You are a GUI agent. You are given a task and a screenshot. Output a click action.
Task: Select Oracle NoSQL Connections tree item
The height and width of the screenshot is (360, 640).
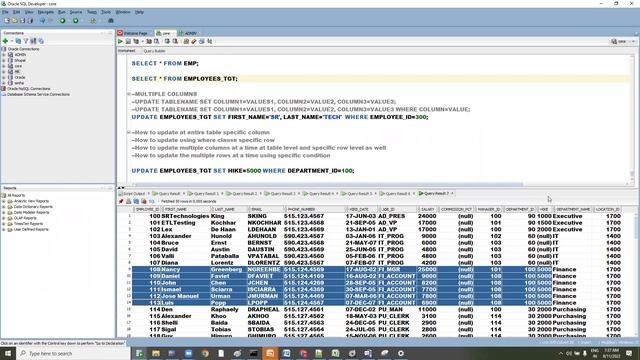(x=28, y=89)
